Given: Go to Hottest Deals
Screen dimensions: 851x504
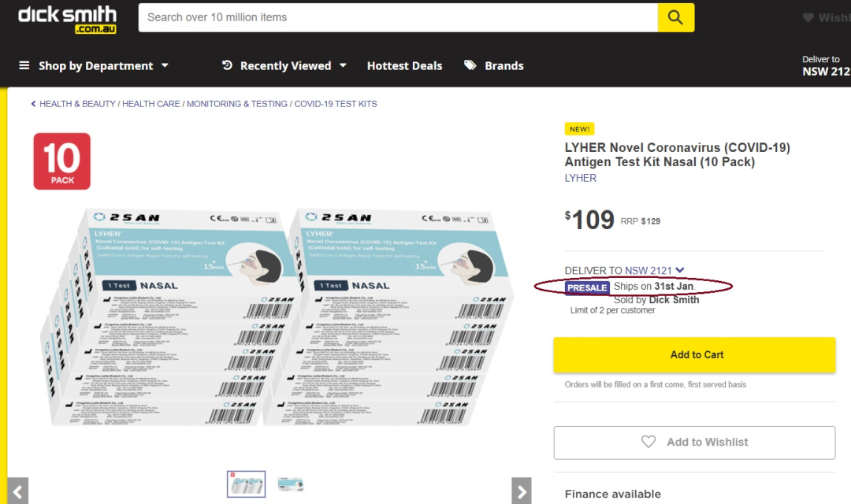Looking at the screenshot, I should coord(404,65).
